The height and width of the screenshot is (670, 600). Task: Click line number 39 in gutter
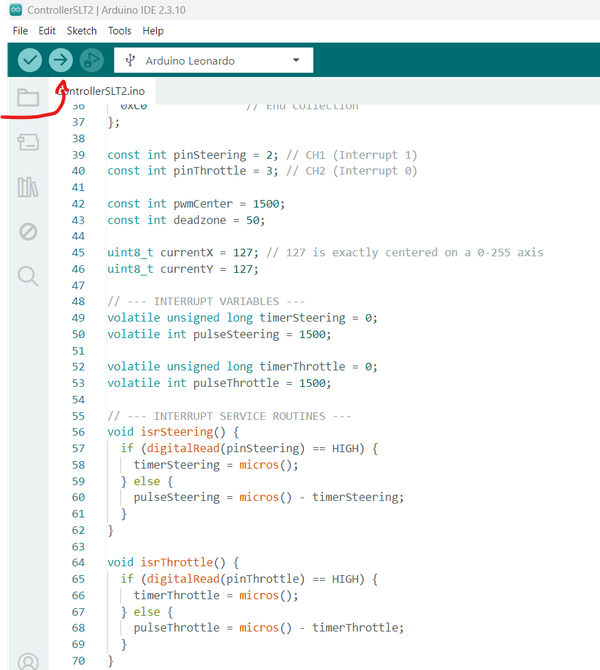point(78,155)
